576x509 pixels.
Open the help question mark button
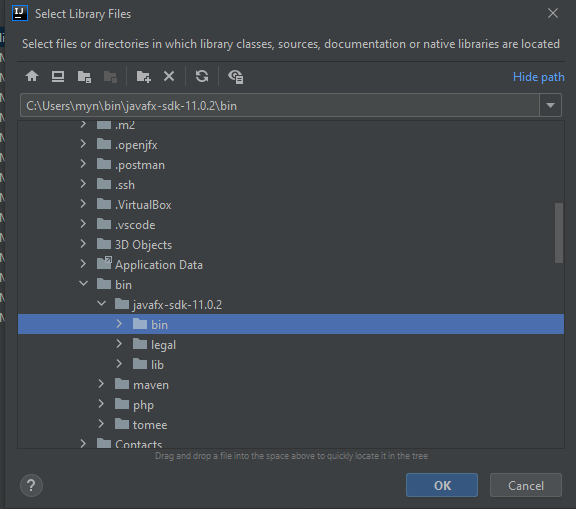[31, 485]
